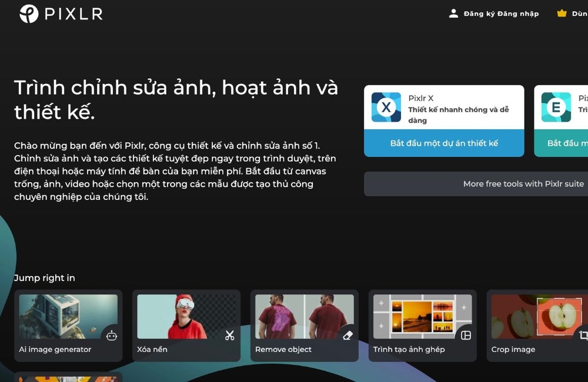The width and height of the screenshot is (588, 382).
Task: Select the collage layout icon
Action: 466,336
